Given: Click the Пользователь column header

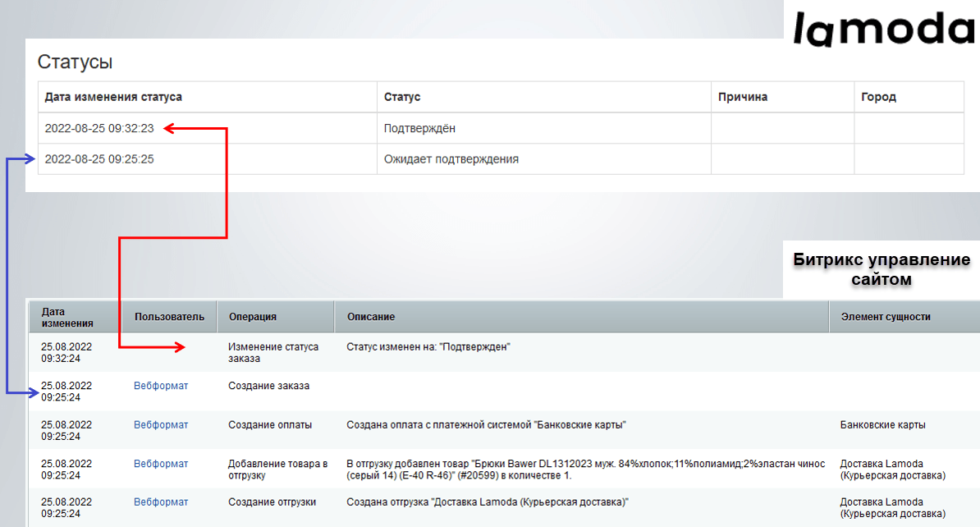Looking at the screenshot, I should 169,317.
